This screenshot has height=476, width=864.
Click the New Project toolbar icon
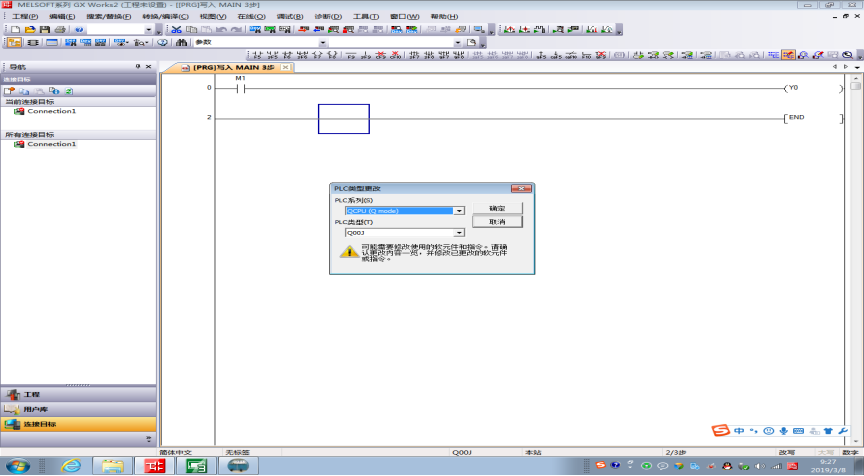[14, 30]
